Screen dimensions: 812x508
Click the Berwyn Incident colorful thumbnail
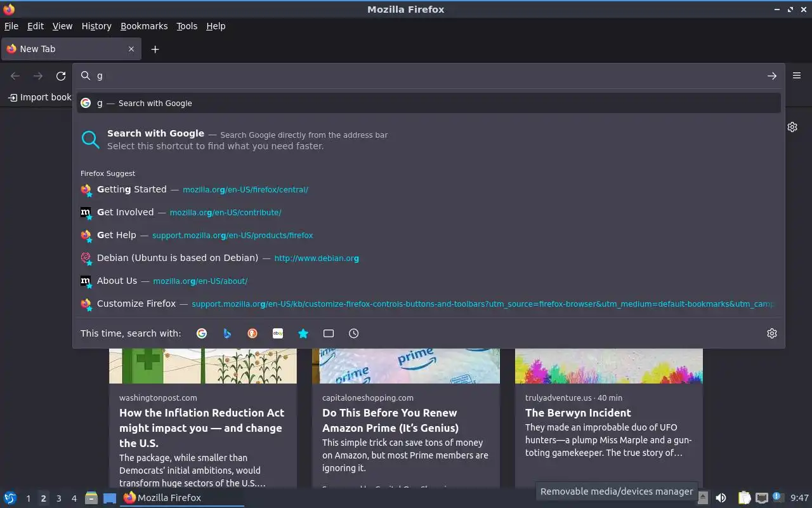[609, 366]
